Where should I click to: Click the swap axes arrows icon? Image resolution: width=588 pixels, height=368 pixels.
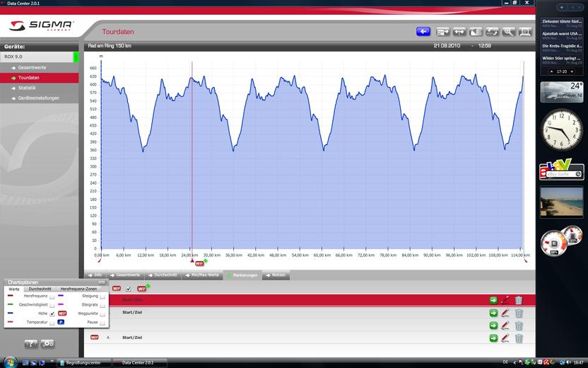[493, 32]
